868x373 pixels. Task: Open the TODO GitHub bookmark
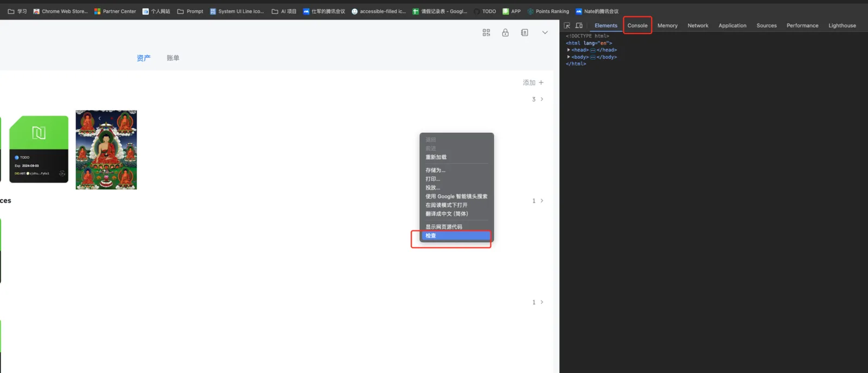[x=485, y=11]
